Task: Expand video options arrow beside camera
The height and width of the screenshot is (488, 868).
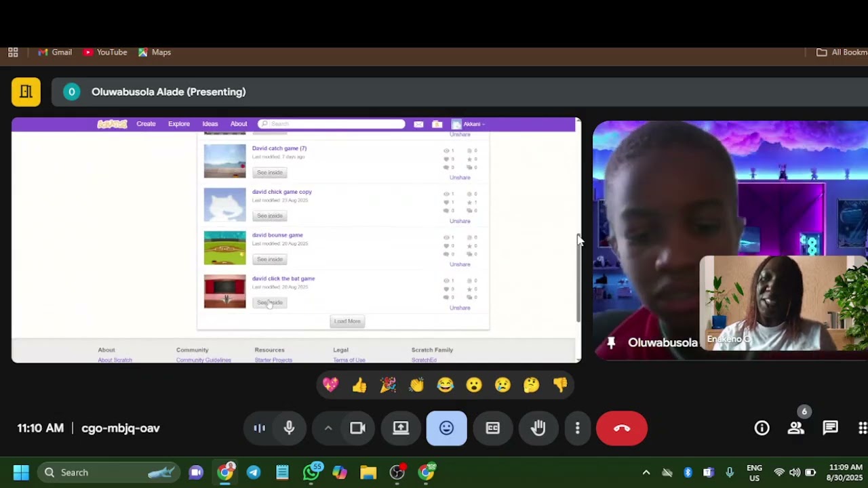Action: pyautogui.click(x=328, y=428)
